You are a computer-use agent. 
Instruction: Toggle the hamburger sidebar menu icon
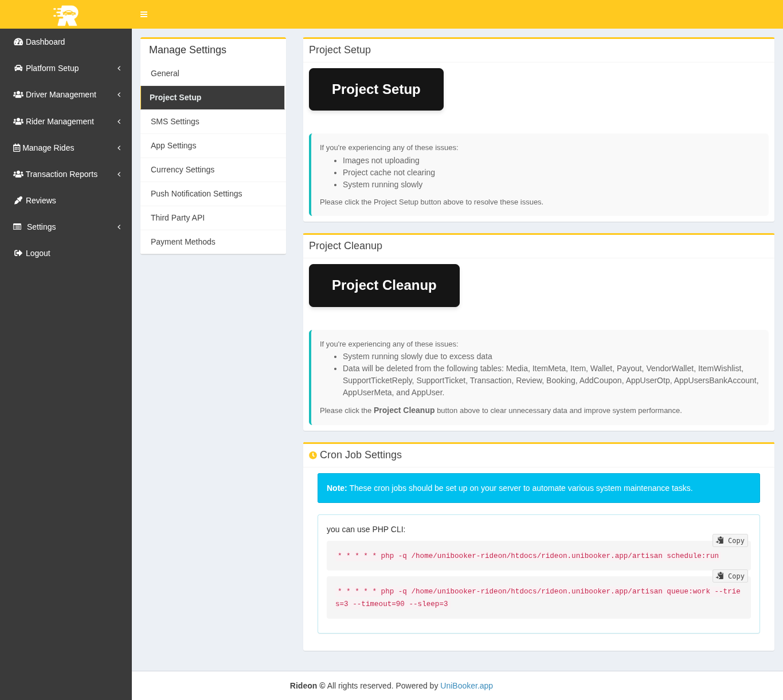(144, 14)
